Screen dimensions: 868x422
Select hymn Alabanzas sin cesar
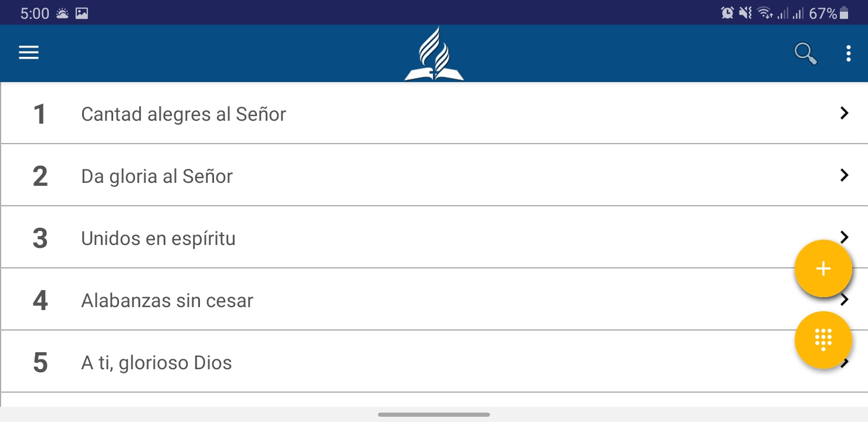[167, 301]
